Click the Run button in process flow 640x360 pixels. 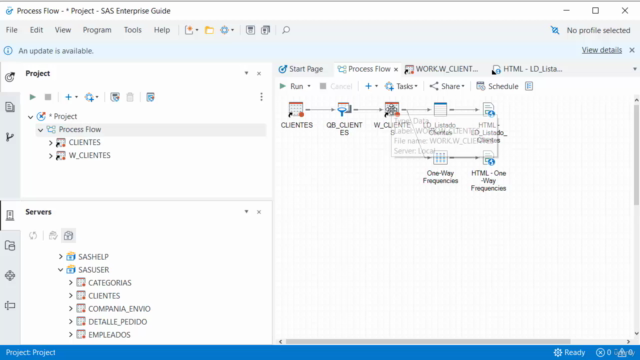tap(291, 86)
